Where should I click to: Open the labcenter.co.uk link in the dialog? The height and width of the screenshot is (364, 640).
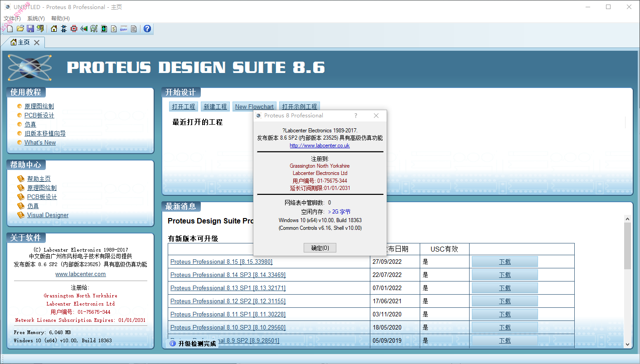[x=320, y=146]
